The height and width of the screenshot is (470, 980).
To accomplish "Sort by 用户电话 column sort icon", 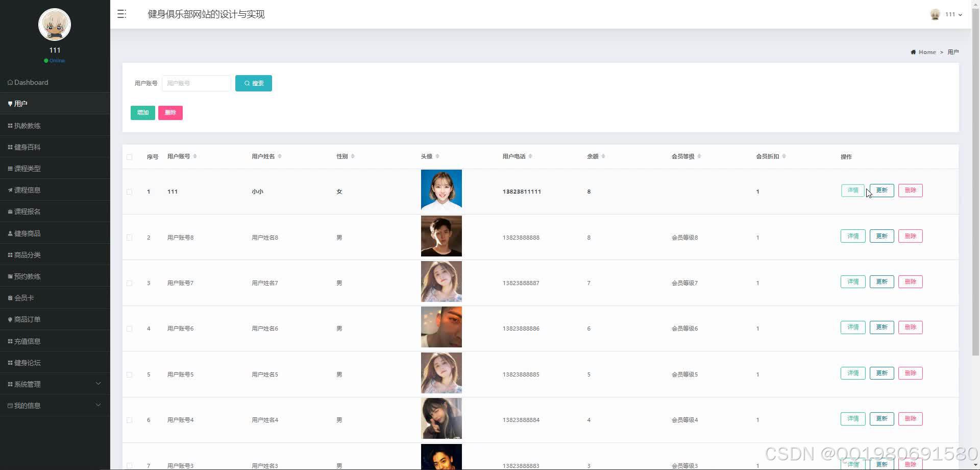I will [x=530, y=156].
